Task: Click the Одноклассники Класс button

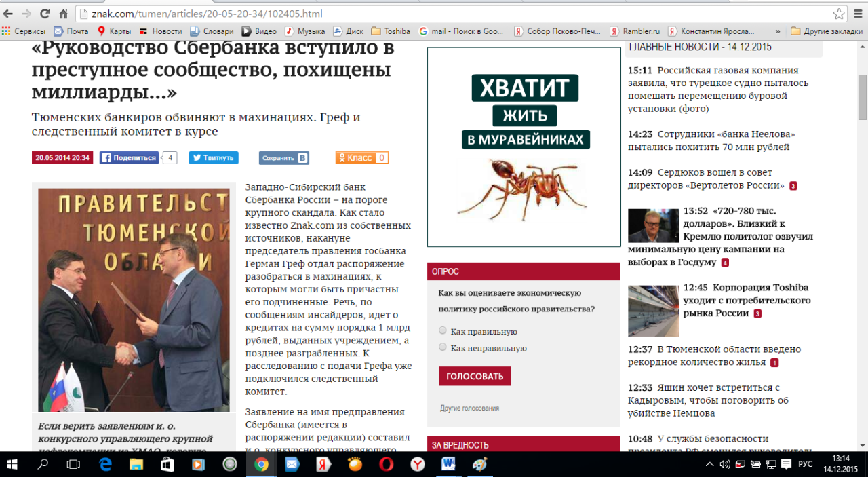Action: click(x=362, y=158)
